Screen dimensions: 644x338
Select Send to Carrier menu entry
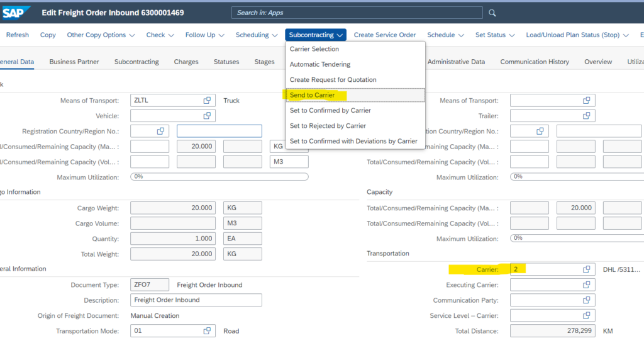(313, 95)
